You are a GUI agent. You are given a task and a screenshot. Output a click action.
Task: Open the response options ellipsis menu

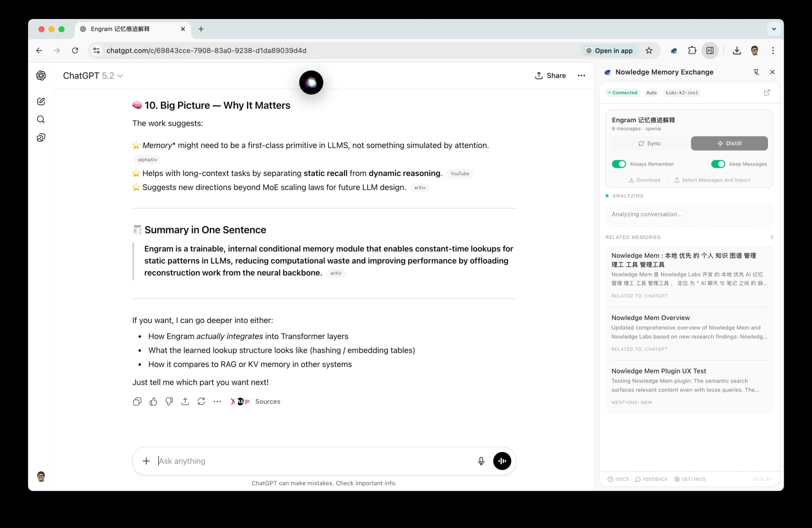tap(217, 402)
